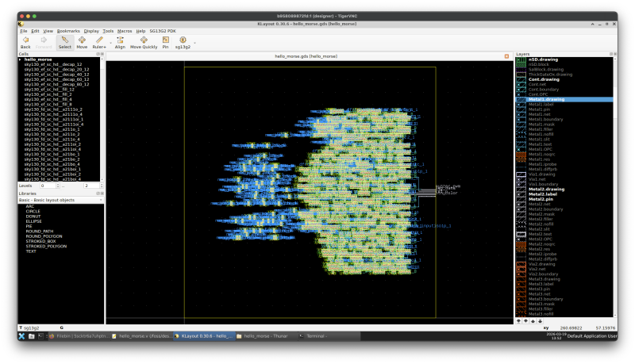Open the SG13G2 PDK menu

click(164, 31)
